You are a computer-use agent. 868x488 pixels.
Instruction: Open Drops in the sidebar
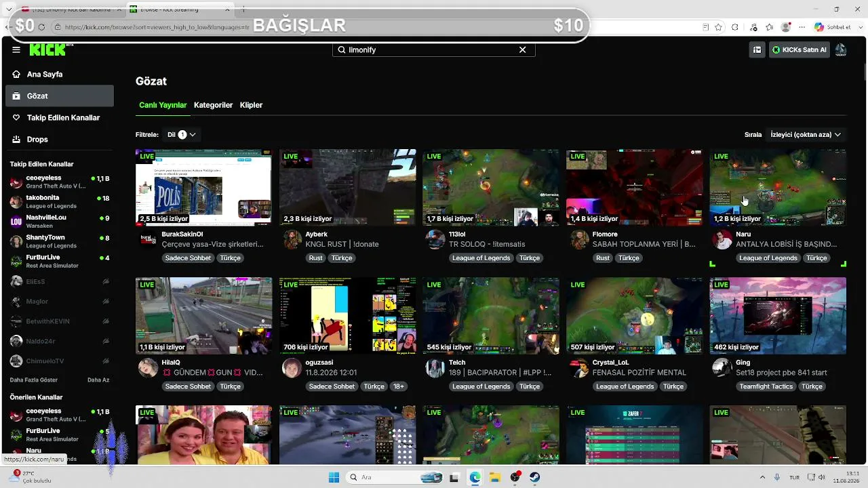click(60, 140)
